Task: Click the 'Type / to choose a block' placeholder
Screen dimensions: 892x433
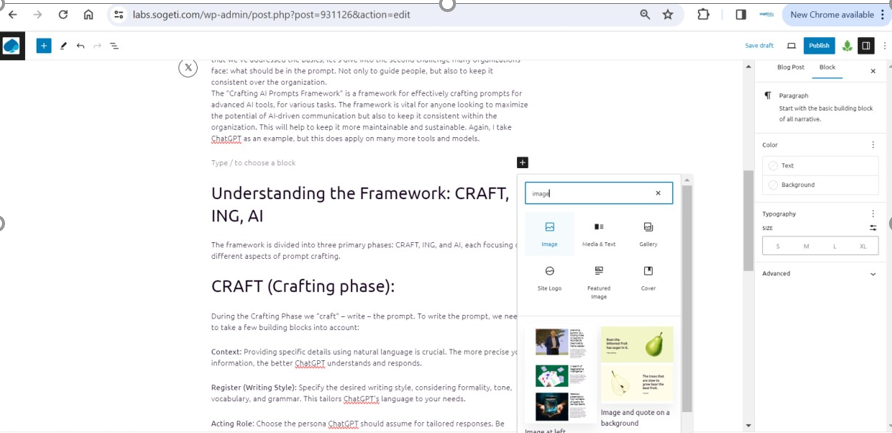Action: tap(253, 163)
